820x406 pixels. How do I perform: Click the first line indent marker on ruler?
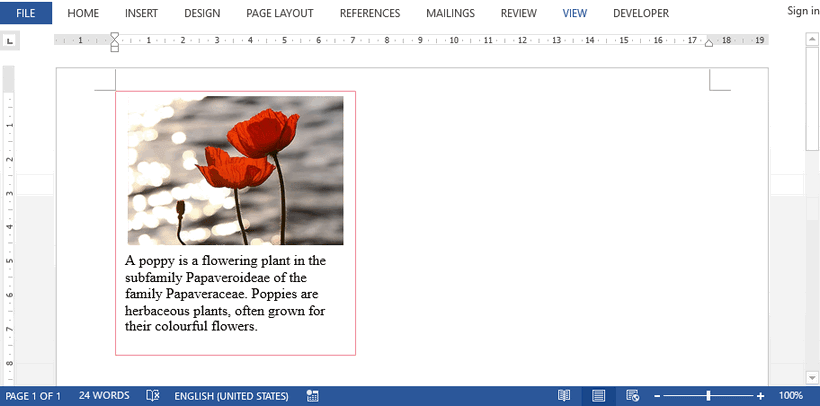pyautogui.click(x=115, y=37)
